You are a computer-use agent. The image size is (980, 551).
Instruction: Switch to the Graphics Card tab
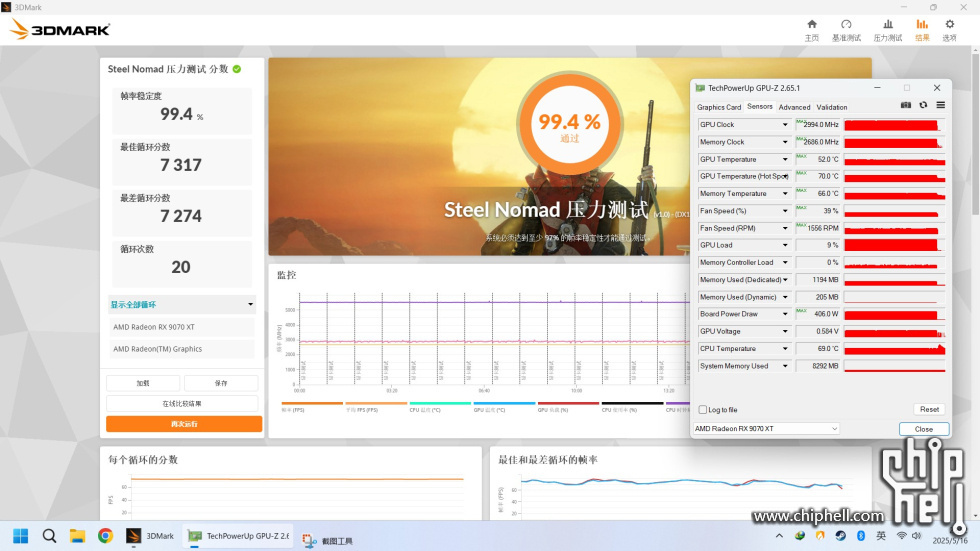(x=719, y=107)
